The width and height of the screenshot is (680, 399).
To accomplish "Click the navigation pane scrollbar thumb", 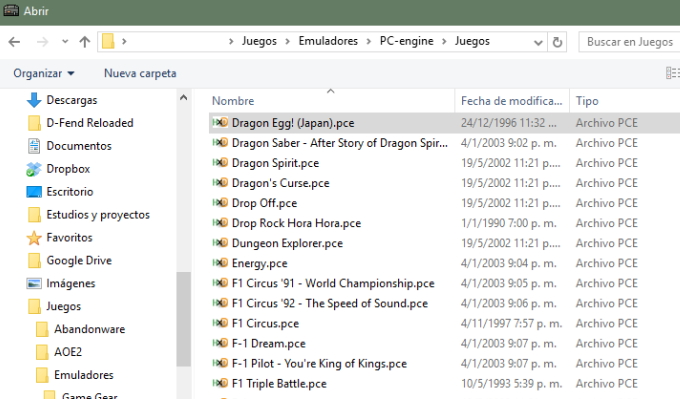I will (183, 319).
